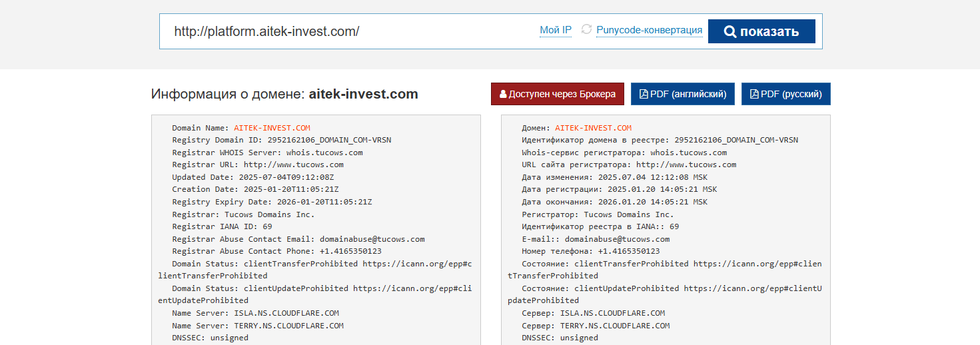Open the Мой IP link
Viewport: 980px width, 345px height.
click(556, 30)
